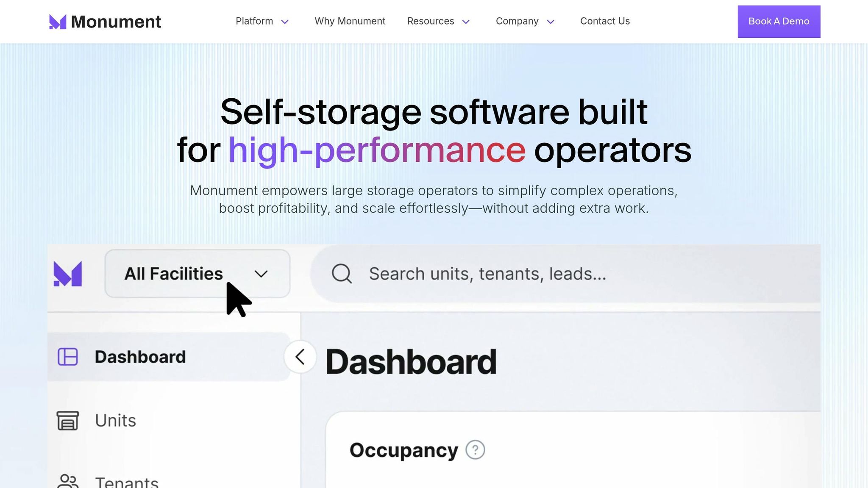
Task: Click the Dashboard sidebar icon
Action: (x=68, y=357)
